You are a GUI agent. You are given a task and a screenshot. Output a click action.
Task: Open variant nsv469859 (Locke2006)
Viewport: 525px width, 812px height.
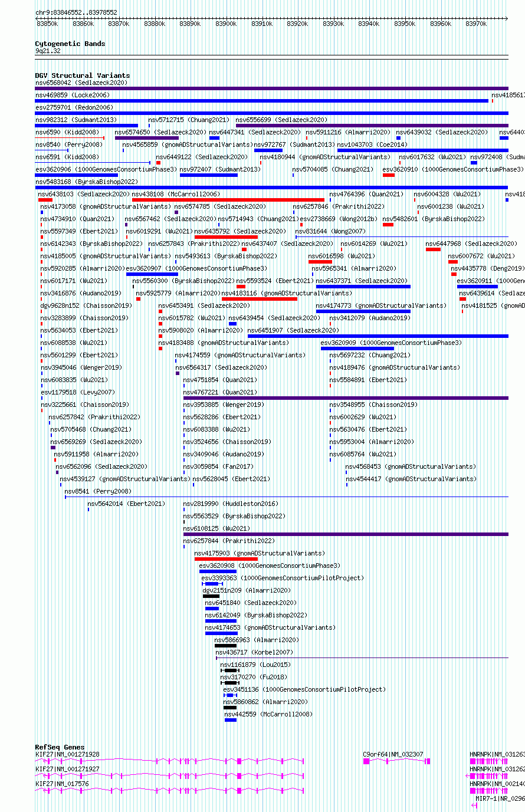coord(72,95)
